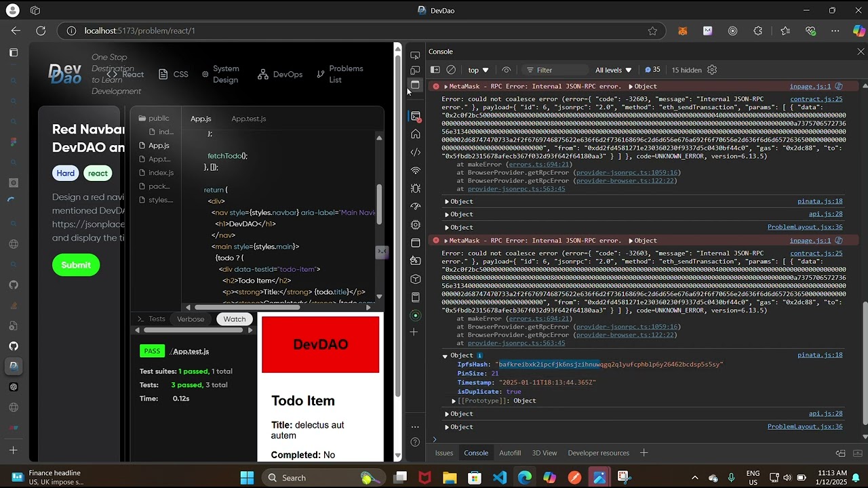The image size is (868, 488).
Task: Create a live expression with eye icon
Action: [x=506, y=70]
